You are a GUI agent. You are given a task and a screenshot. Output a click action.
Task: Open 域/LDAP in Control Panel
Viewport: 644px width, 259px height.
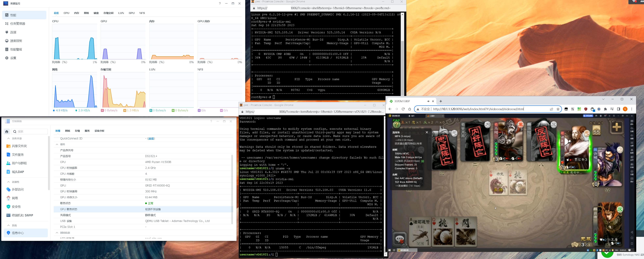26,172
